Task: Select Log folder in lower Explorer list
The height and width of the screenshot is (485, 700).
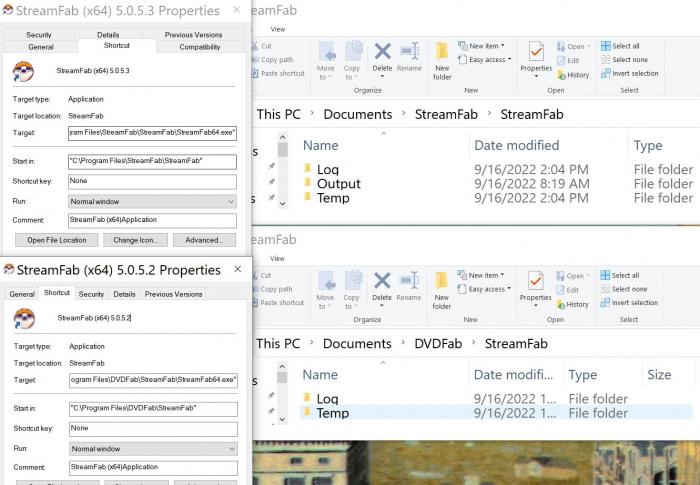Action: (x=327, y=399)
